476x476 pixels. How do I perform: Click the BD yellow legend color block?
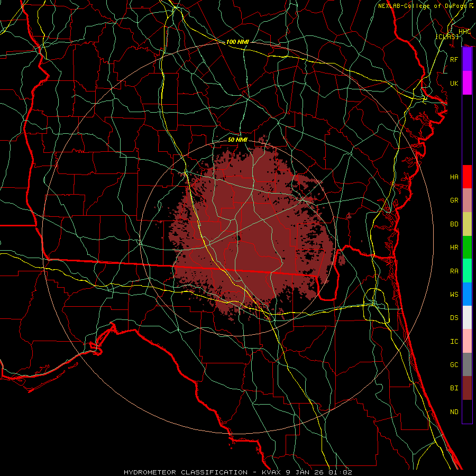click(467, 224)
